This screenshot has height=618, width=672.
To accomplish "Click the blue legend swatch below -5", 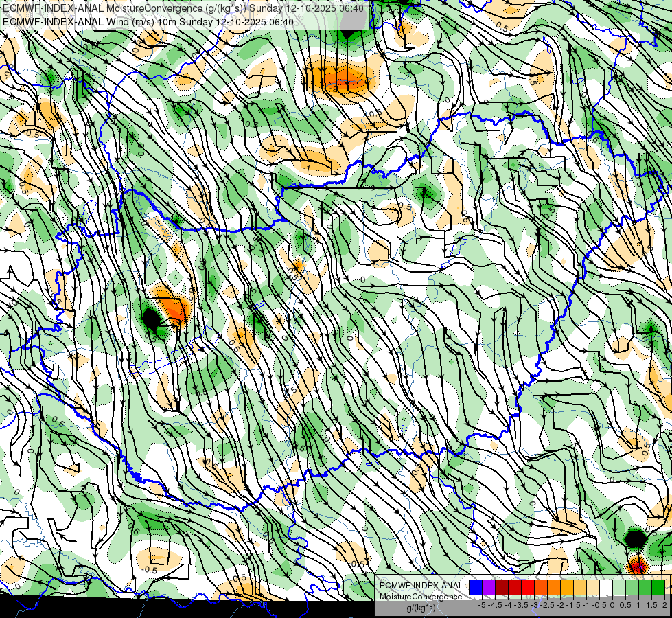I will click(475, 588).
